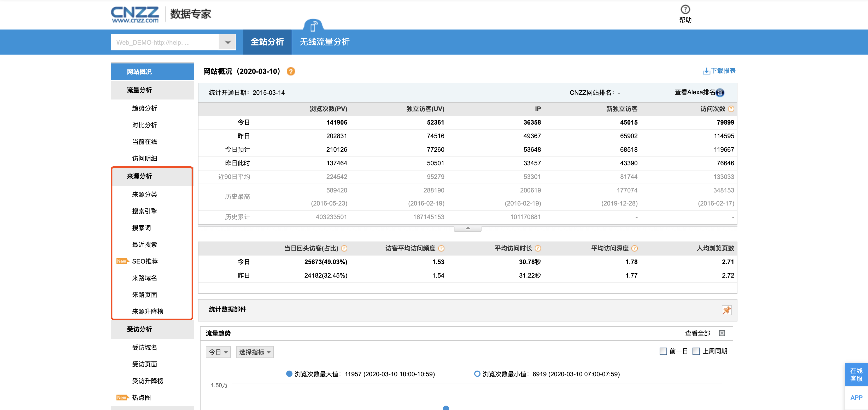This screenshot has width=868, height=410.
Task: Click the pin icon in 统计数据部件 bar
Action: pyautogui.click(x=726, y=310)
